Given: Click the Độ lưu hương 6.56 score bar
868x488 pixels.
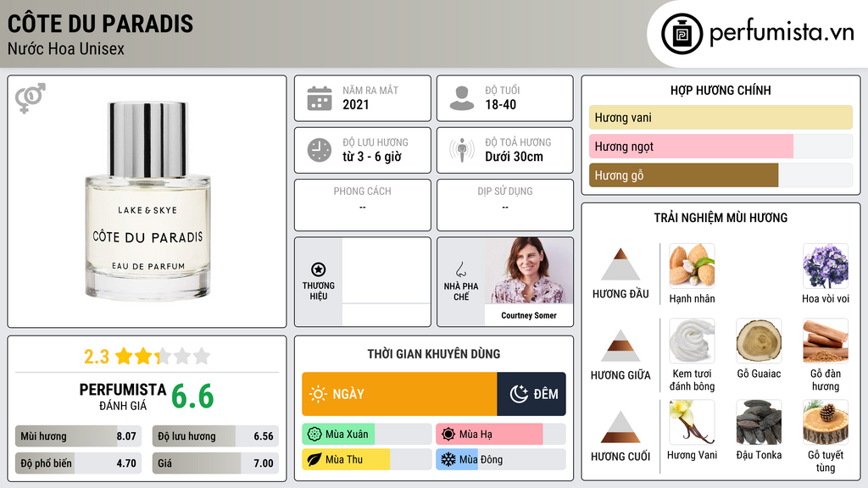Looking at the screenshot, I should (x=215, y=436).
